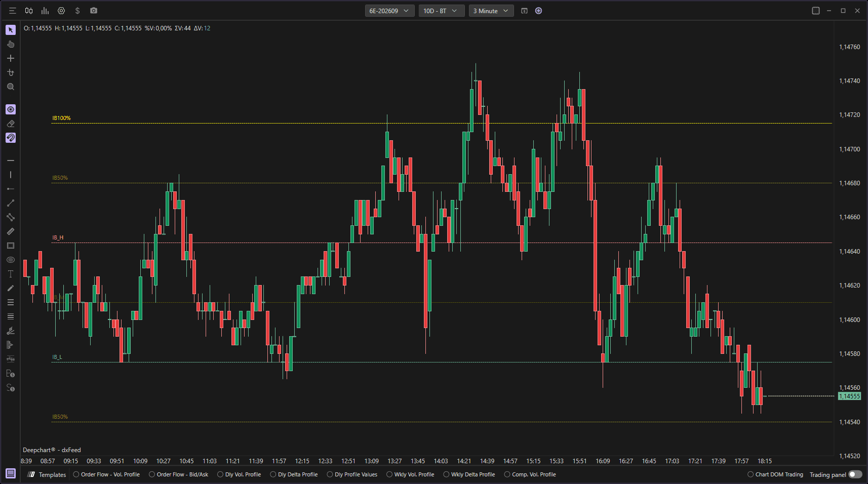Select the eraser tool
Viewport: 868px width, 484px height.
click(x=11, y=124)
